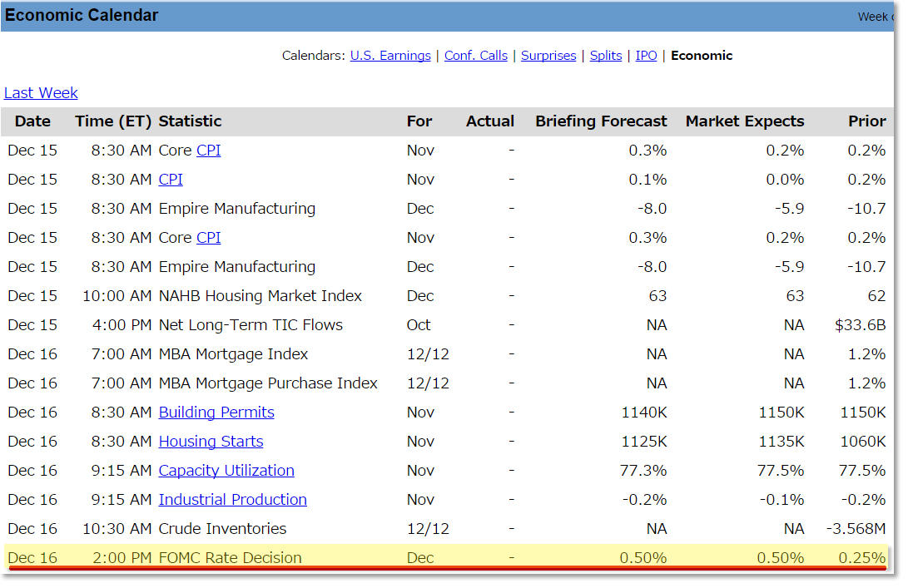Follow the Housing Starts link
This screenshot has height=588, width=908.
[x=211, y=441]
